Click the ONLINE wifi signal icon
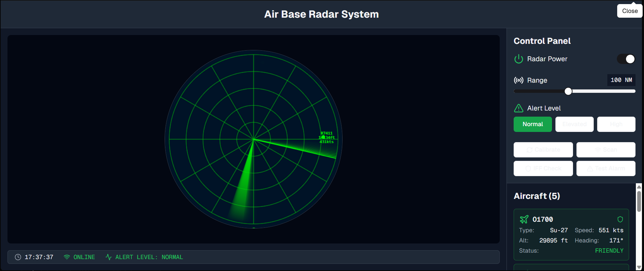The height and width of the screenshot is (271, 644). (x=67, y=257)
